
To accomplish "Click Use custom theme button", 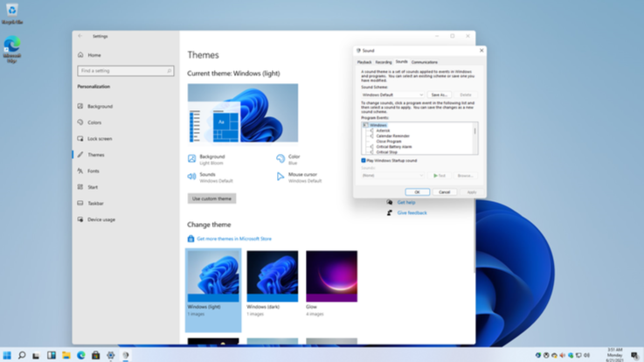I will point(212,198).
